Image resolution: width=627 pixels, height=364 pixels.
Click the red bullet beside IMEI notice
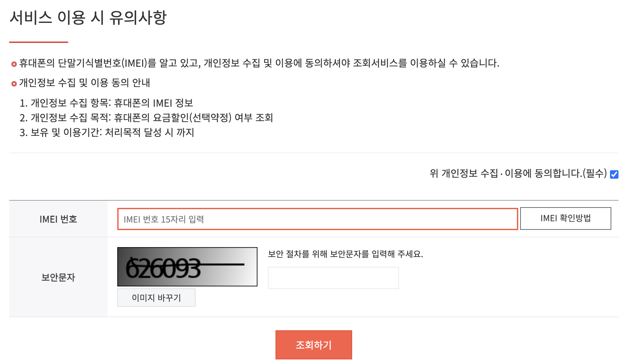14,64
